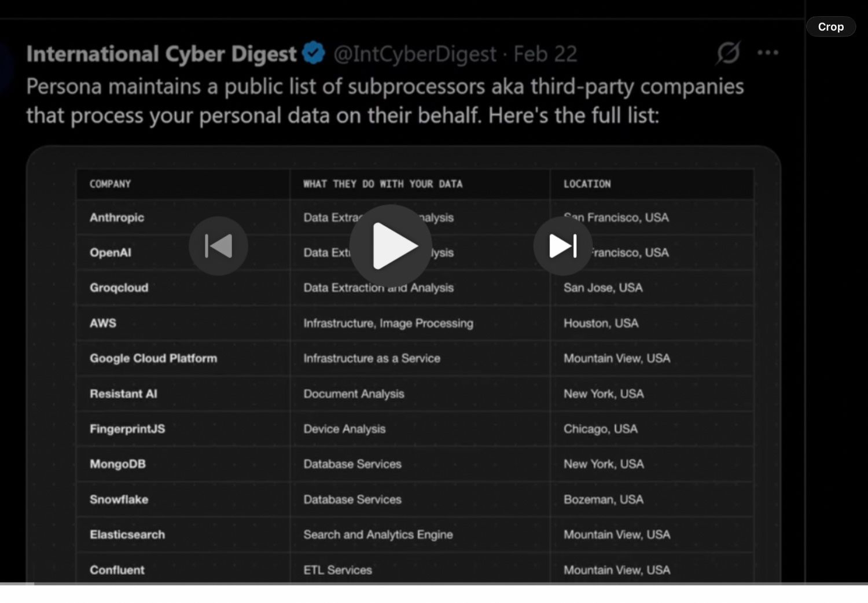The image size is (868, 603).
Task: Open the International Cyber Digest profile name
Action: (161, 54)
